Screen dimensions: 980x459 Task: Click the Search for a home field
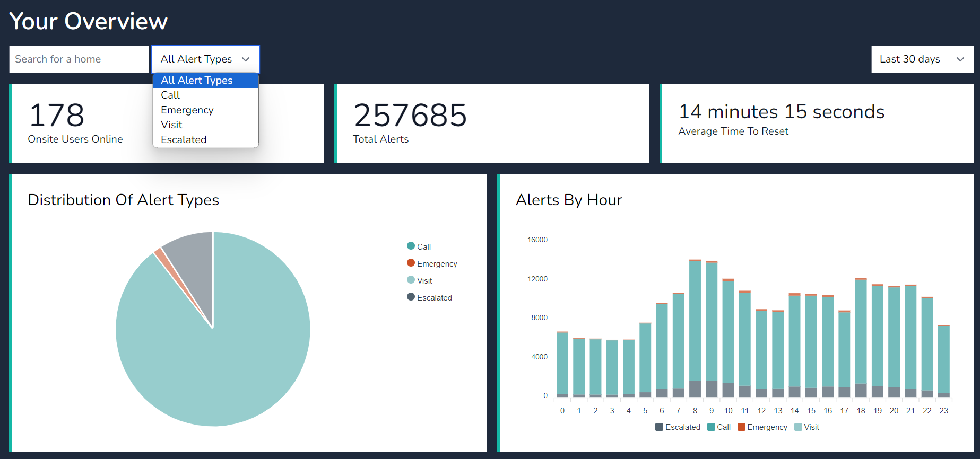pyautogui.click(x=79, y=59)
